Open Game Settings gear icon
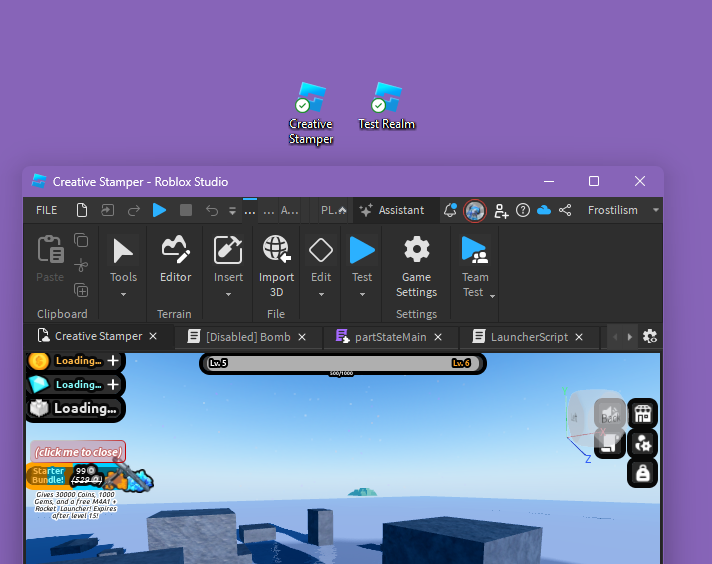The width and height of the screenshot is (712, 564). [x=416, y=249]
